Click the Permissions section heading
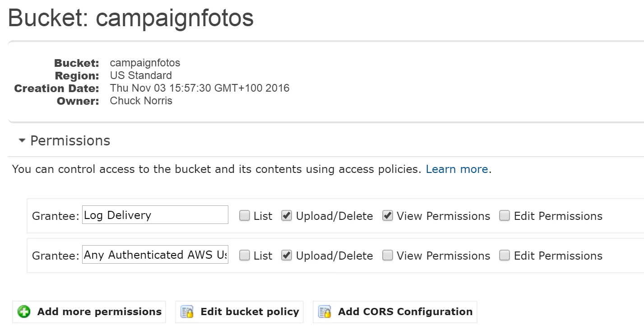Viewport: 644px width, 335px height. coord(70,141)
